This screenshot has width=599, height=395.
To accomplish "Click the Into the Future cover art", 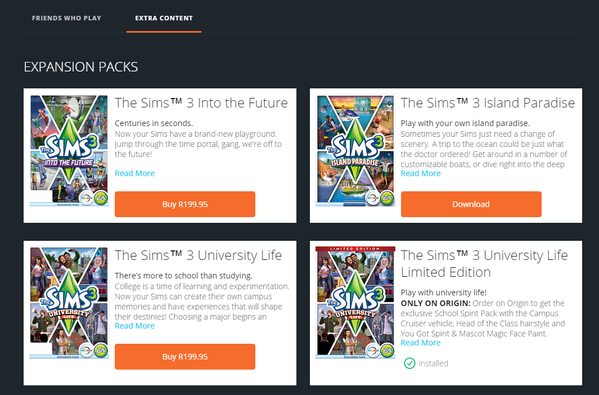I will tap(69, 151).
